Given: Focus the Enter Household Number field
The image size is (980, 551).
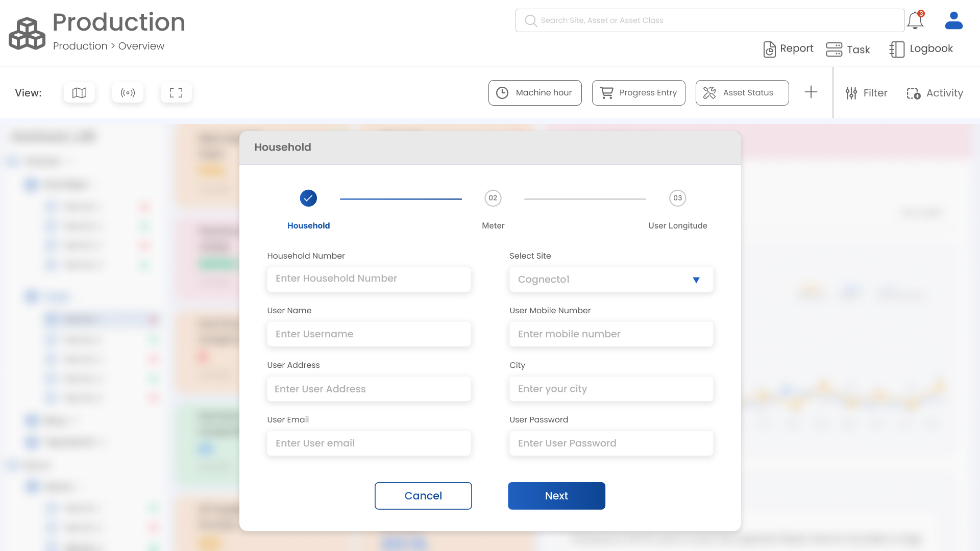Looking at the screenshot, I should coord(369,279).
